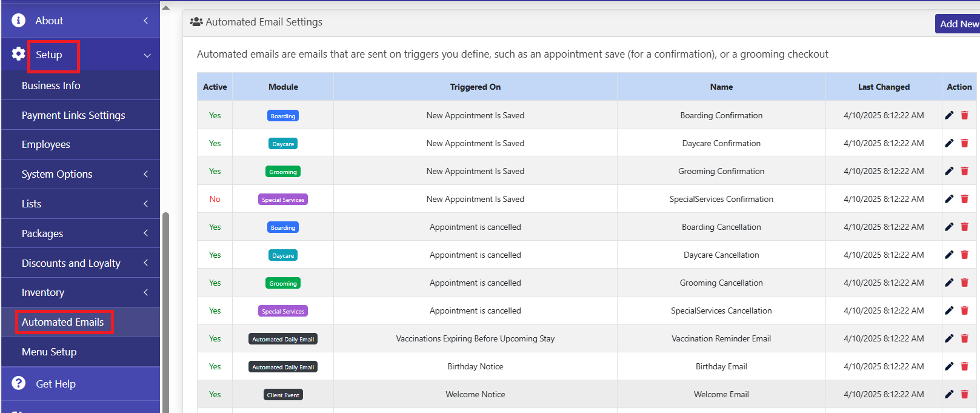Edit the Vaccination Reminder Email

(x=949, y=338)
